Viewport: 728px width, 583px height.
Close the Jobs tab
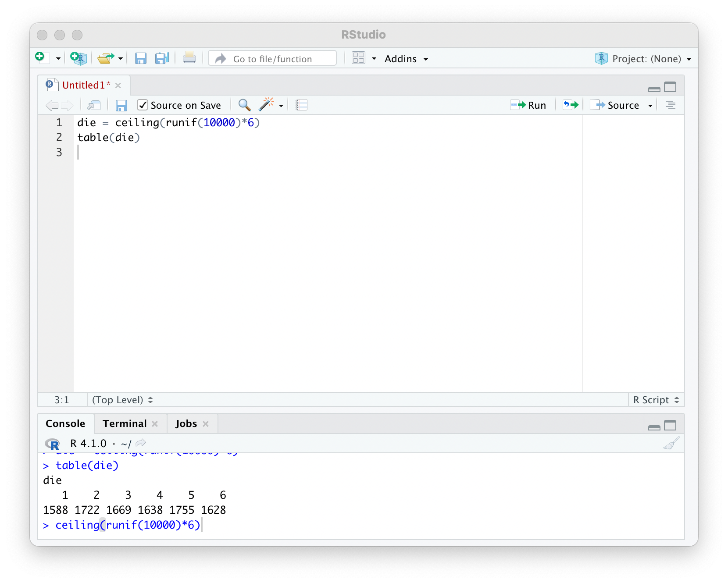206,424
